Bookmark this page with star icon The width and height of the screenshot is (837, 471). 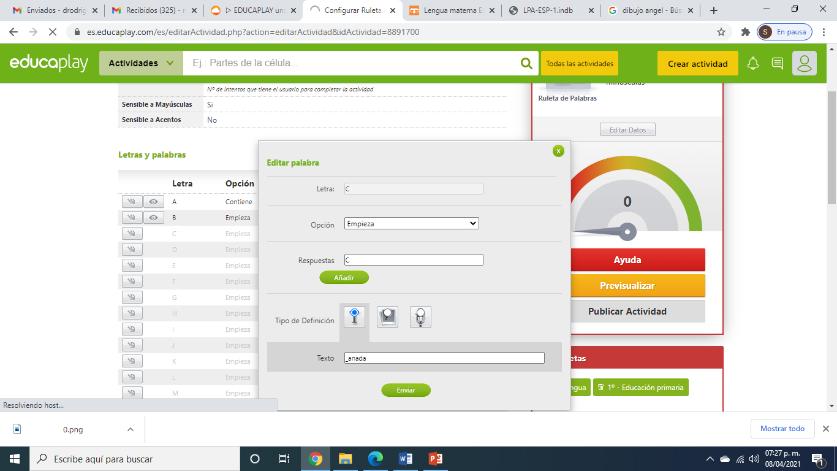pos(721,32)
